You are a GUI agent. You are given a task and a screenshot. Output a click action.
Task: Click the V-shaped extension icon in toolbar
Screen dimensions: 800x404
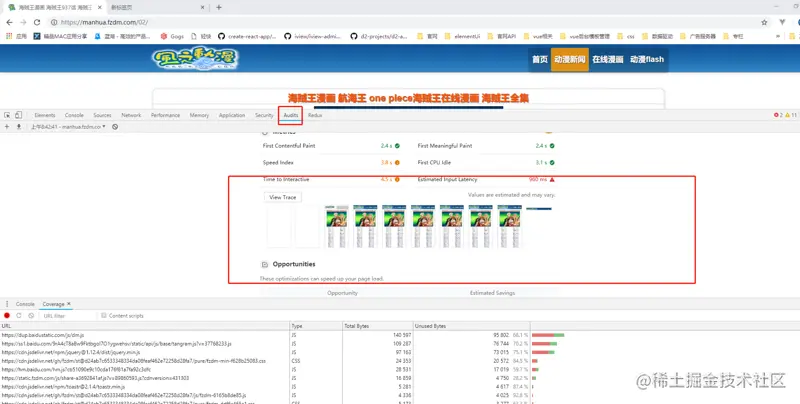tap(782, 22)
